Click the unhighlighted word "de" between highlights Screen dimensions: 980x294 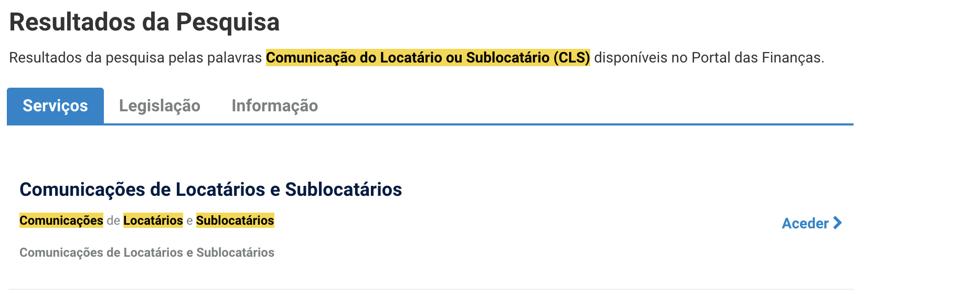pos(113,221)
